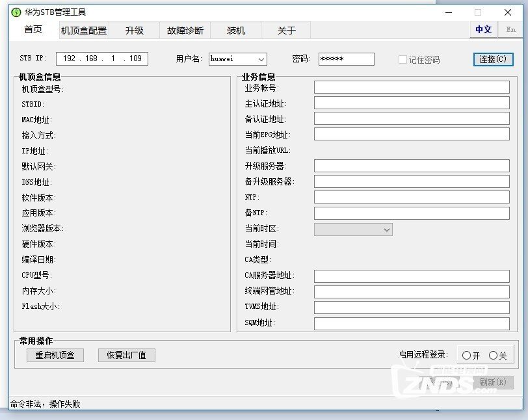Select the 装机 tab

235,31
